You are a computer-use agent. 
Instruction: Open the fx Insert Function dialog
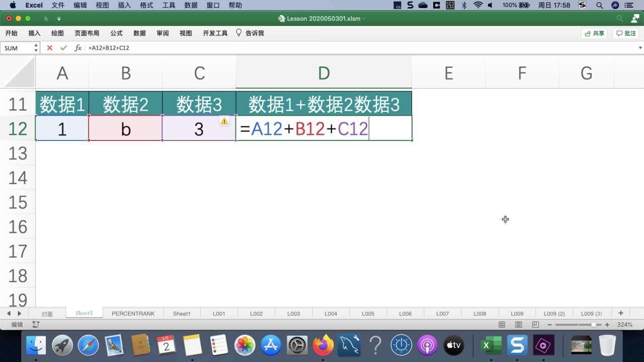(78, 48)
